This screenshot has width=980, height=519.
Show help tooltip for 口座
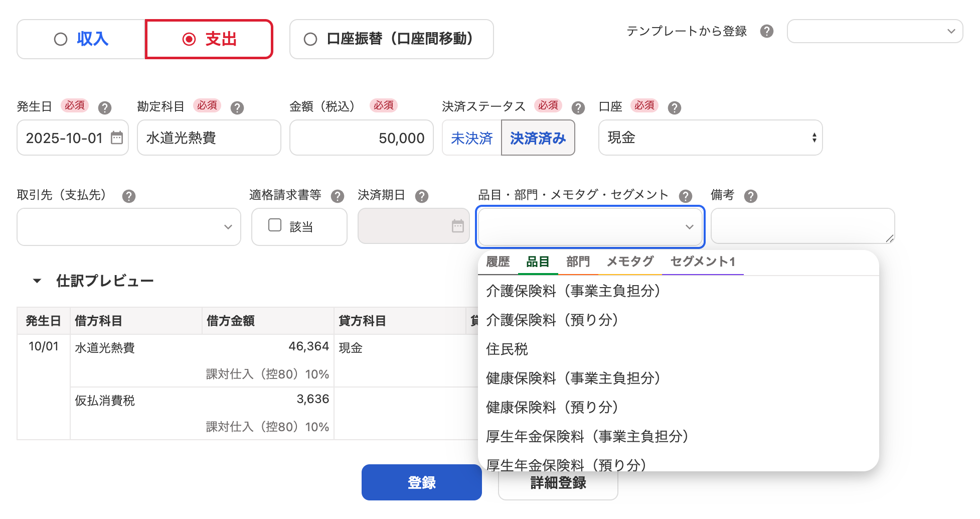[674, 107]
